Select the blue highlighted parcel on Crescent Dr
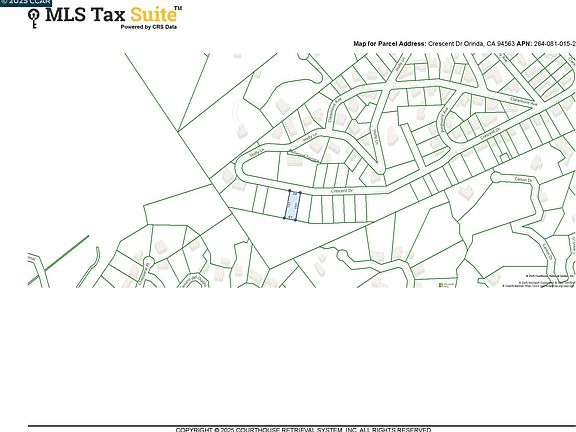 (292, 206)
